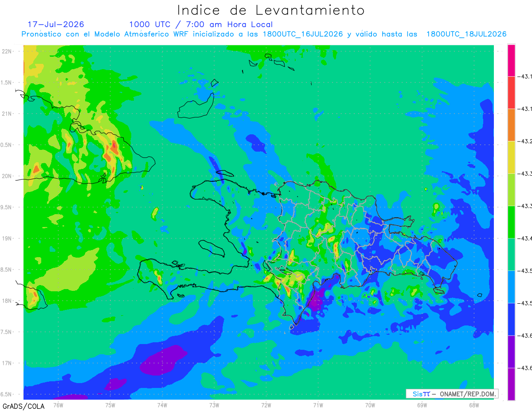
Task: Click the '22N' latitude label
Action: point(7,51)
